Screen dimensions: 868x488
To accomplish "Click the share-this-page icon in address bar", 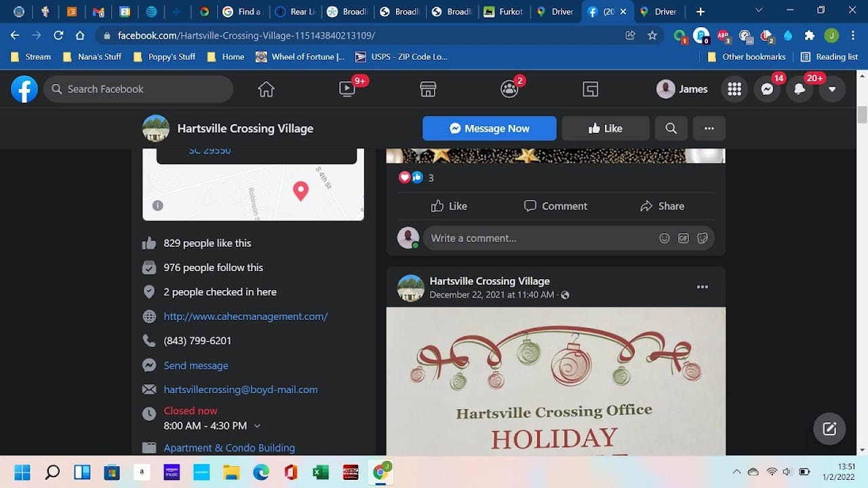I will point(631,35).
